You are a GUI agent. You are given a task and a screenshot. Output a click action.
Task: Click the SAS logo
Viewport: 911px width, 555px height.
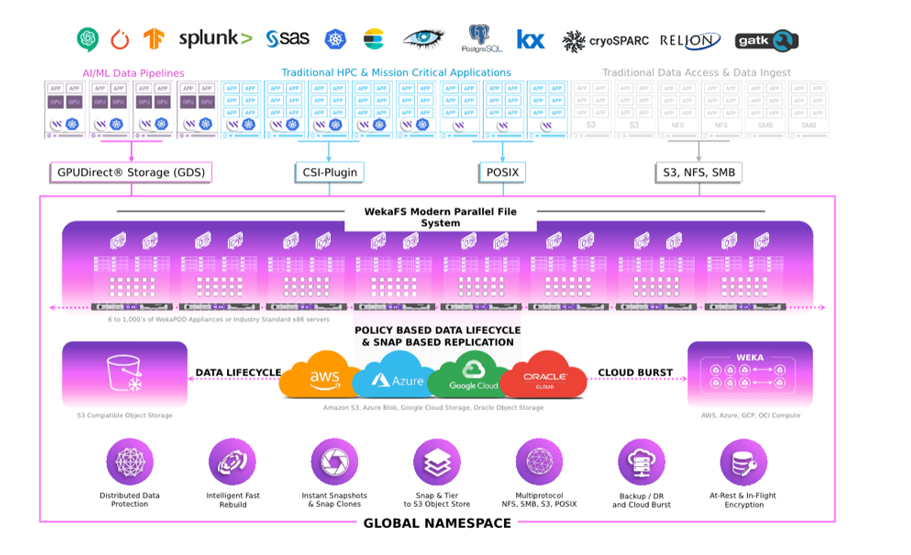pos(288,38)
